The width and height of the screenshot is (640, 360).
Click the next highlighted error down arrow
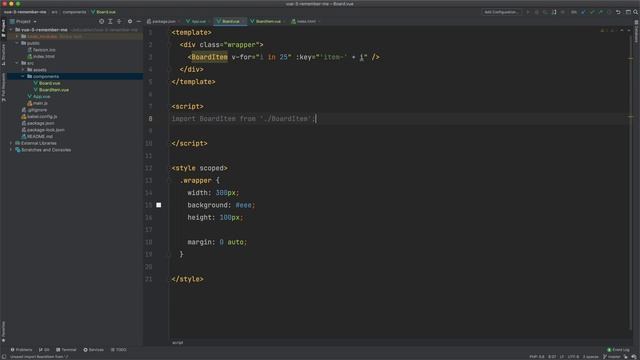click(629, 31)
